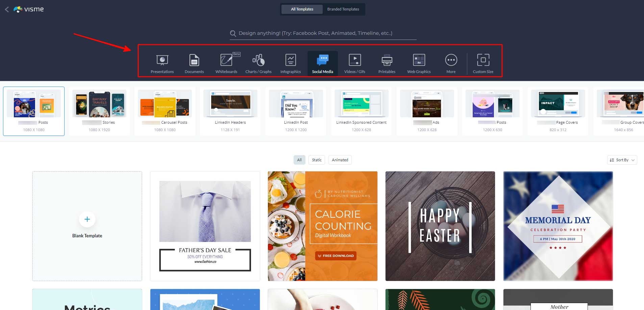Expand the Sort By dropdown
Image resolution: width=644 pixels, height=310 pixels.
point(622,160)
